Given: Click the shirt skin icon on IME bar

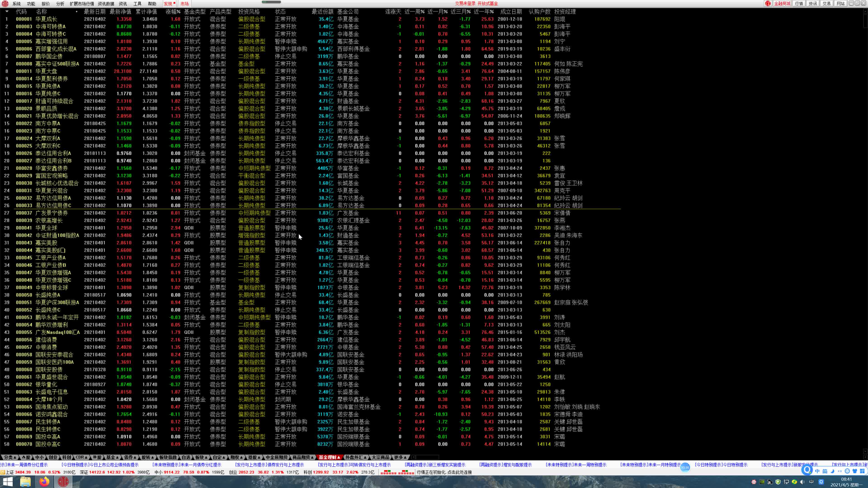Looking at the screenshot, I should [x=855, y=471].
